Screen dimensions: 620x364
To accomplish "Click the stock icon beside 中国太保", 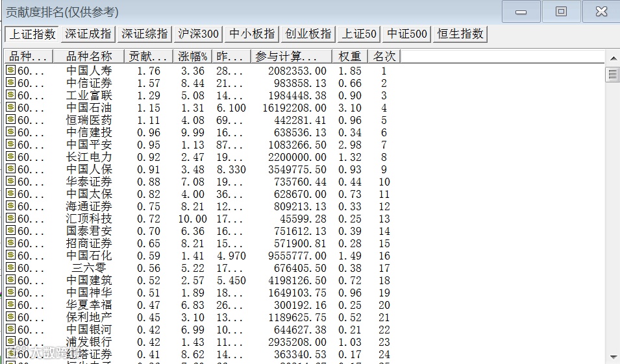I will click(10, 193).
